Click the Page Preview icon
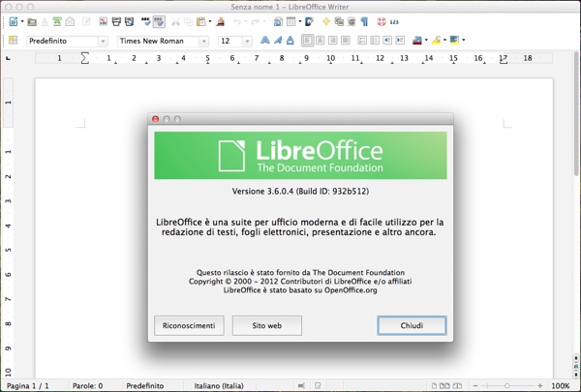Image resolution: width=581 pixels, height=392 pixels. tap(129, 22)
